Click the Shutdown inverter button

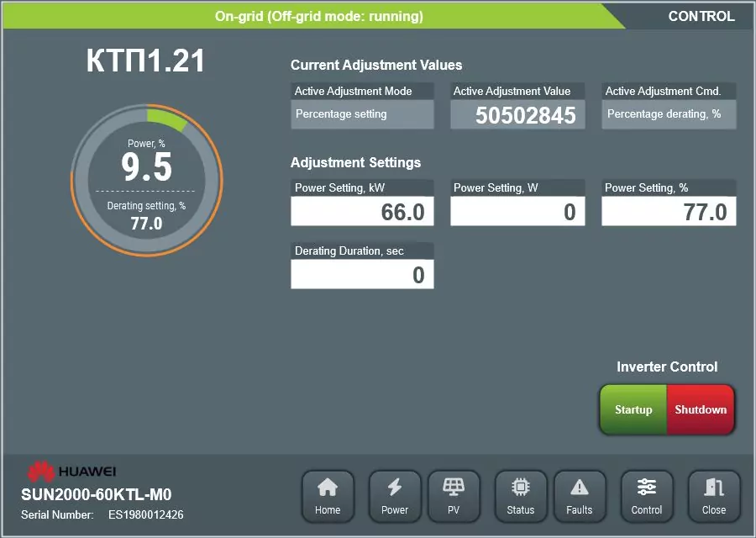(x=701, y=409)
